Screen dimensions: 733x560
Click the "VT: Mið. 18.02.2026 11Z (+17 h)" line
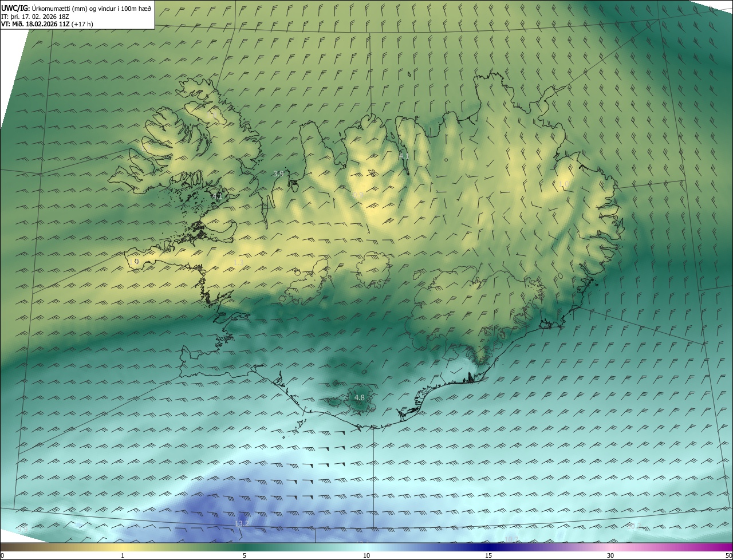pos(47,24)
